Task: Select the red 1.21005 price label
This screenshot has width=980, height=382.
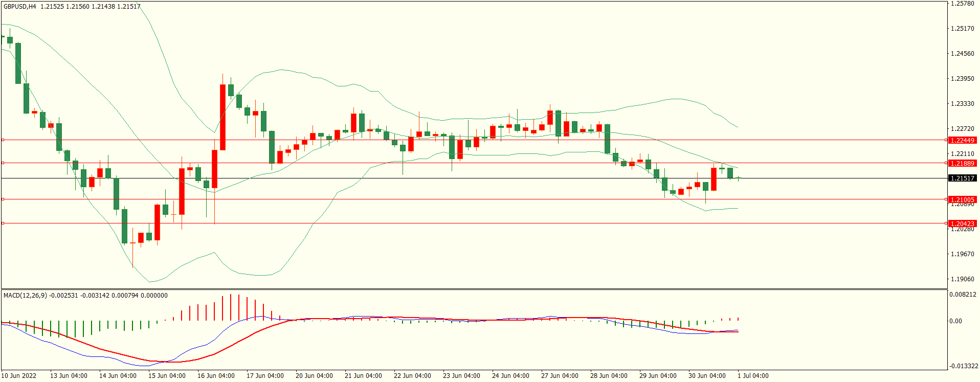Action: (x=962, y=199)
